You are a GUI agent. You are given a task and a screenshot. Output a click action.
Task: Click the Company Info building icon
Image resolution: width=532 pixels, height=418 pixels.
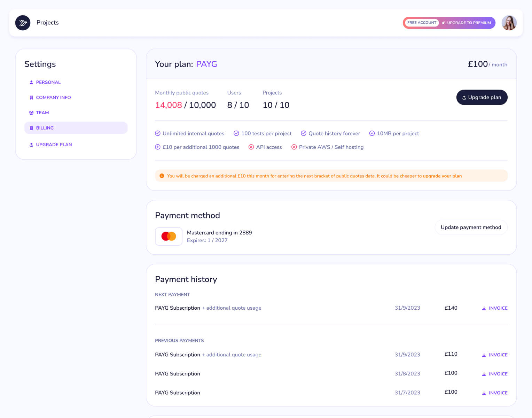point(31,98)
